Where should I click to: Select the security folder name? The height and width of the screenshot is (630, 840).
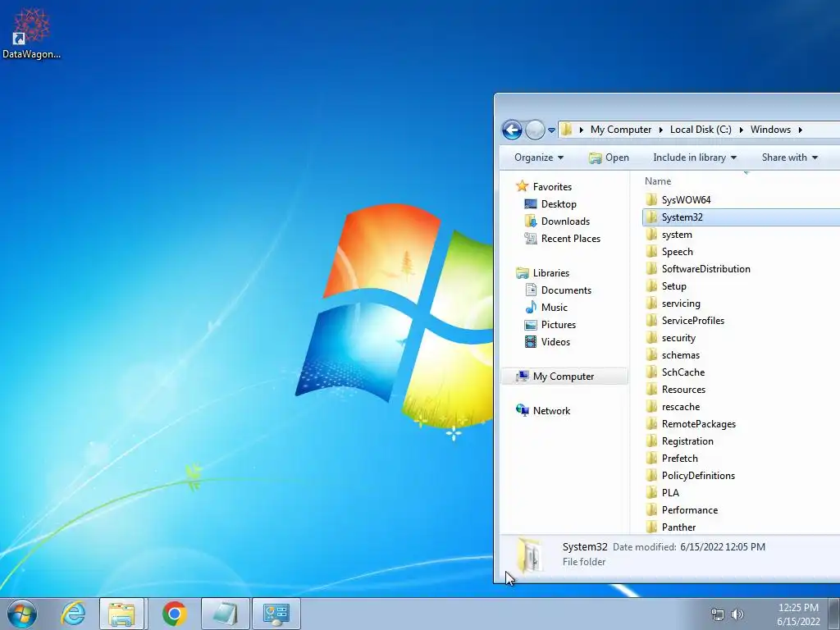[x=678, y=338]
